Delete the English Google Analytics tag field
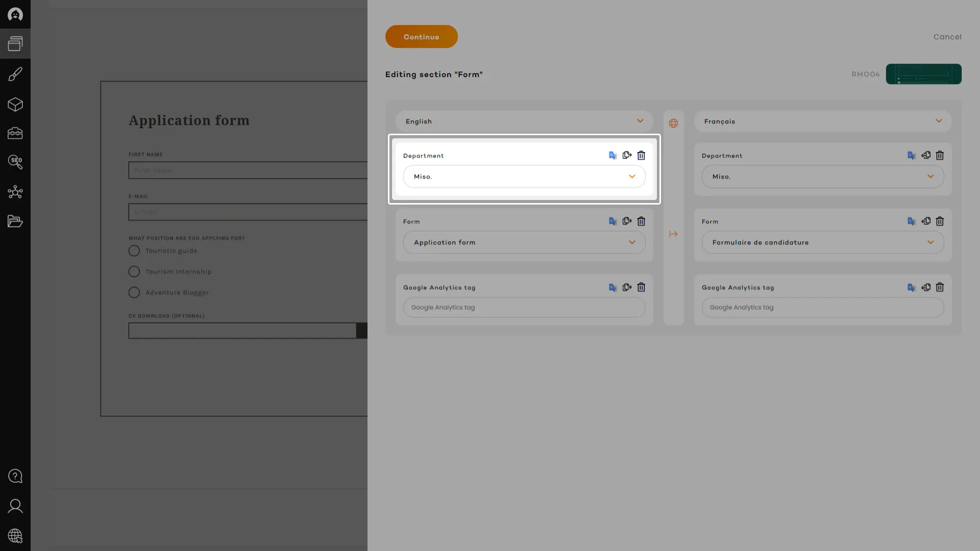The width and height of the screenshot is (980, 551). click(641, 287)
